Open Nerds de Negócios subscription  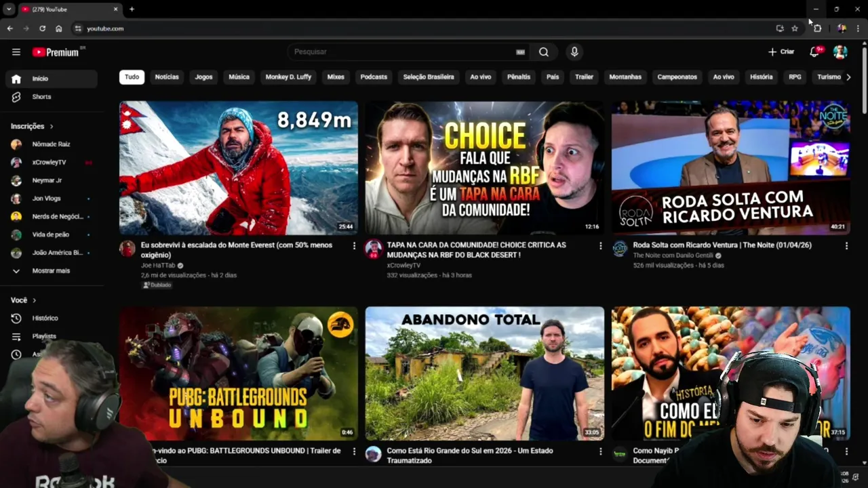click(51, 216)
